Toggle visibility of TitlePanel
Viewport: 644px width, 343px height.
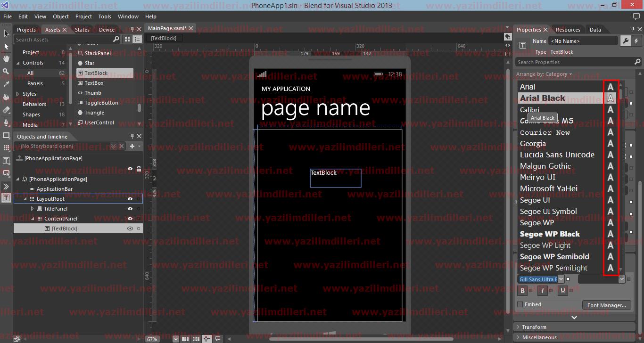(130, 209)
